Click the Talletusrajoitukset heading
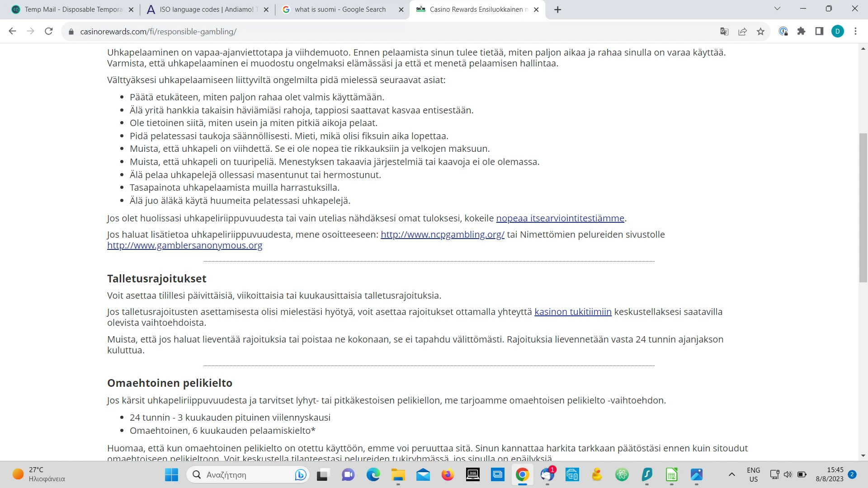Image resolution: width=868 pixels, height=488 pixels. (156, 278)
